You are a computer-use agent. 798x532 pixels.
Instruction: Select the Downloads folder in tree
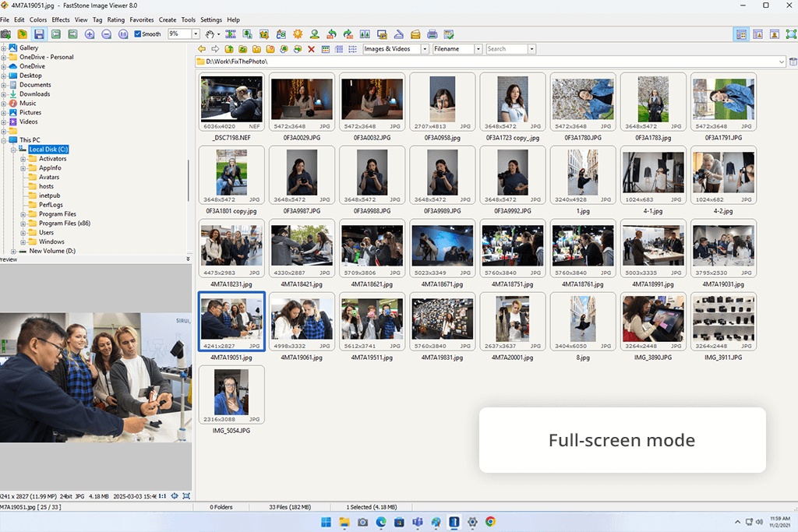34,94
